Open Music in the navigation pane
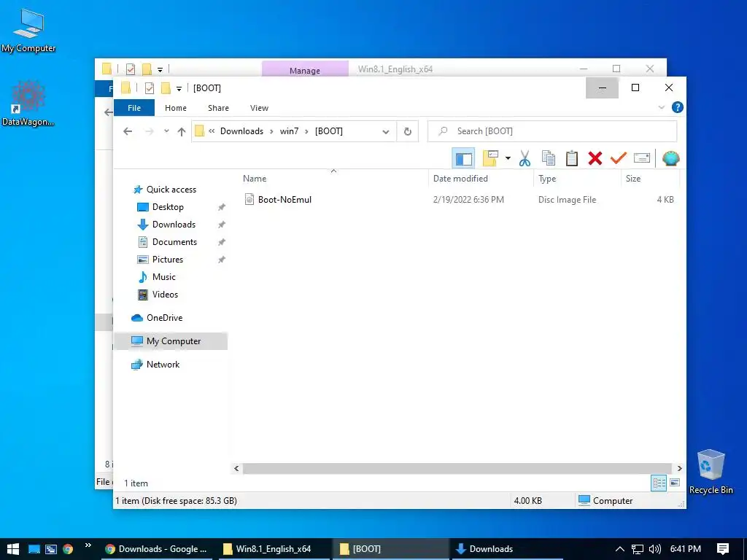Viewport: 747px width, 560px height. [x=164, y=277]
